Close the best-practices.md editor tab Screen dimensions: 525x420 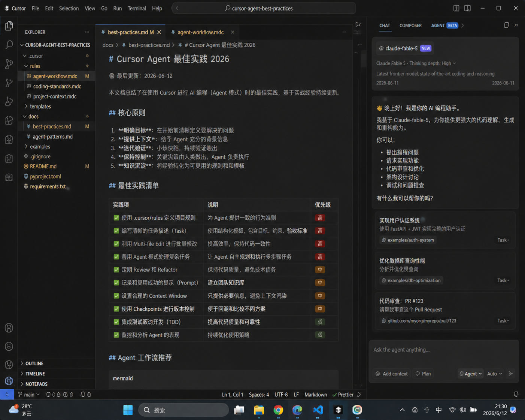(x=159, y=32)
